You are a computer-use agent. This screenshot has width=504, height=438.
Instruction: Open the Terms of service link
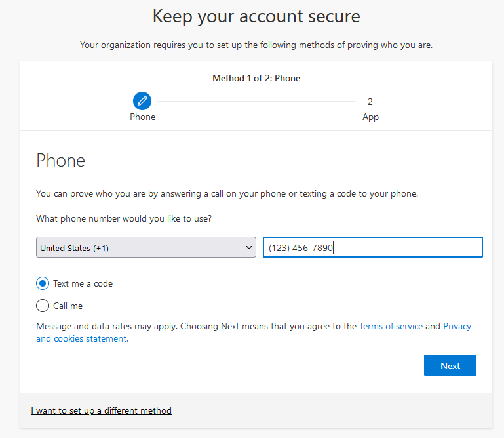coord(391,326)
